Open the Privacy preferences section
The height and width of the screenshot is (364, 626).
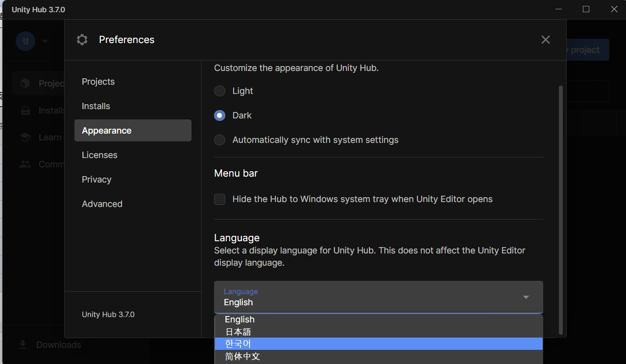click(133, 180)
